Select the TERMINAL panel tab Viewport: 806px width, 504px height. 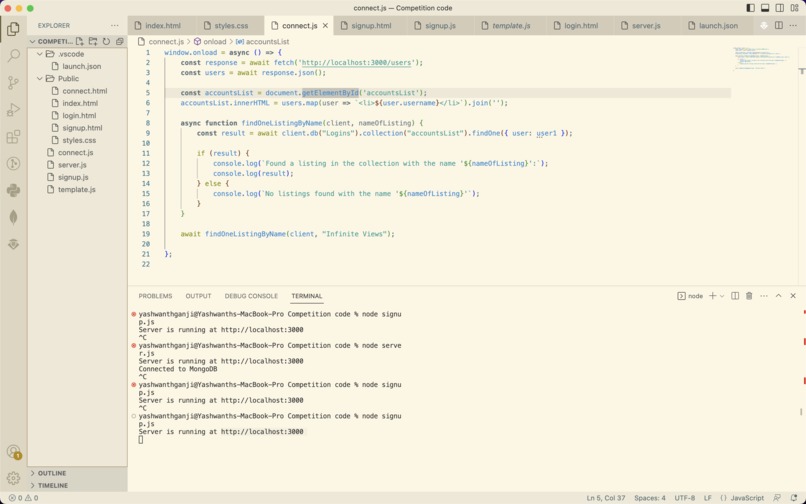point(307,296)
